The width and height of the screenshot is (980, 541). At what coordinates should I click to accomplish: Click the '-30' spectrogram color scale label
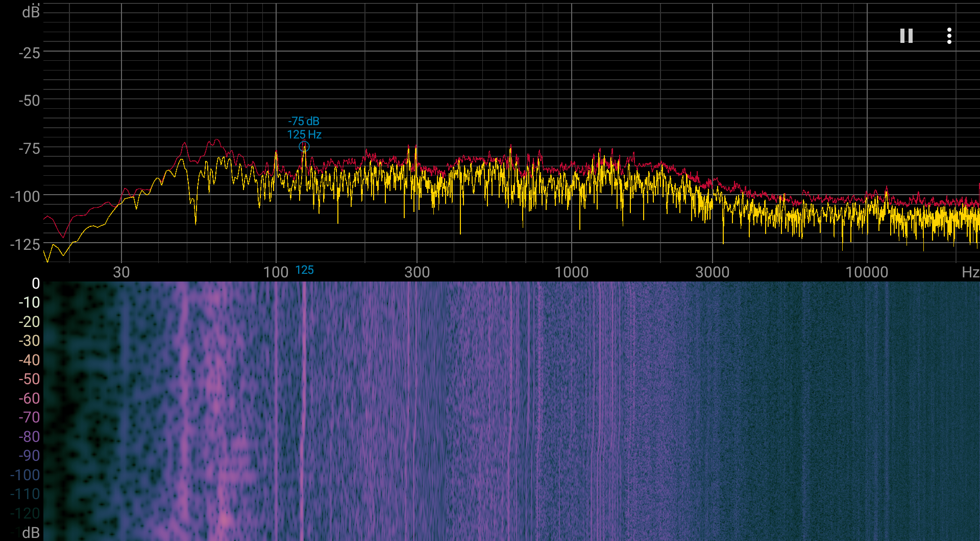pos(29,341)
